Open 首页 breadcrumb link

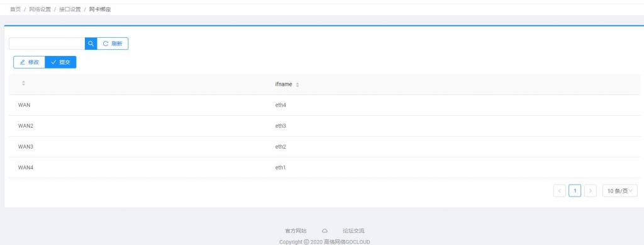15,9
